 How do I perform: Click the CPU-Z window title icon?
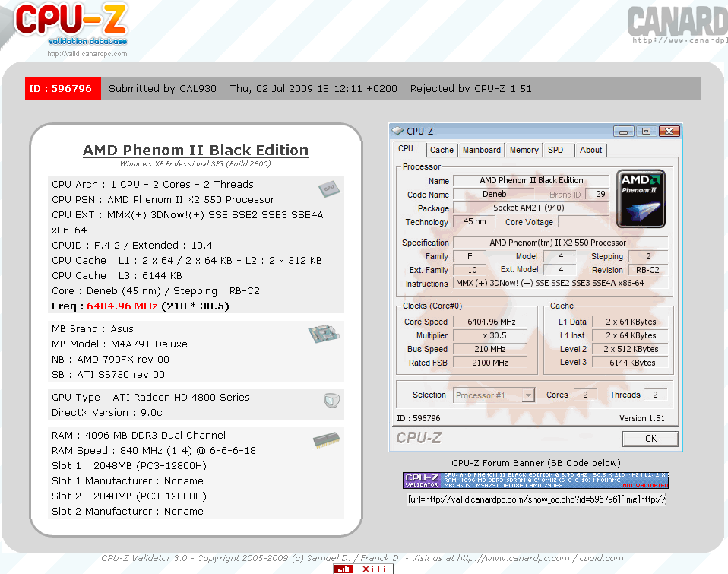coord(397,132)
